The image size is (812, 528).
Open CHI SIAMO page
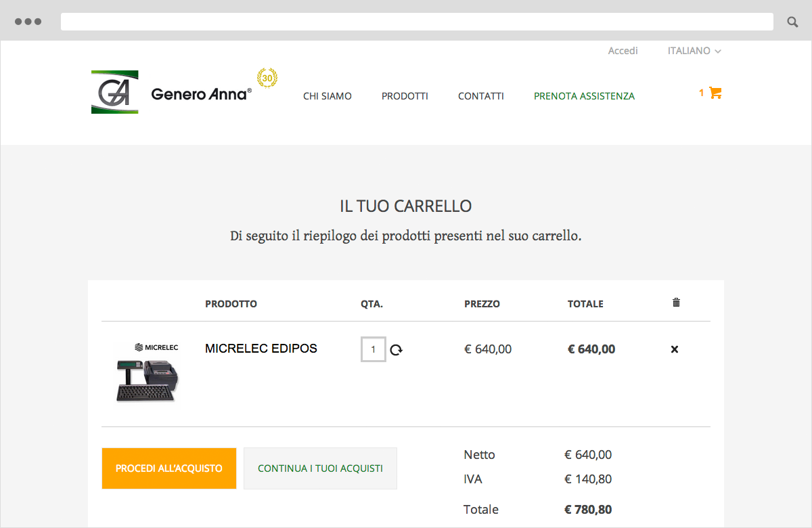tap(328, 96)
